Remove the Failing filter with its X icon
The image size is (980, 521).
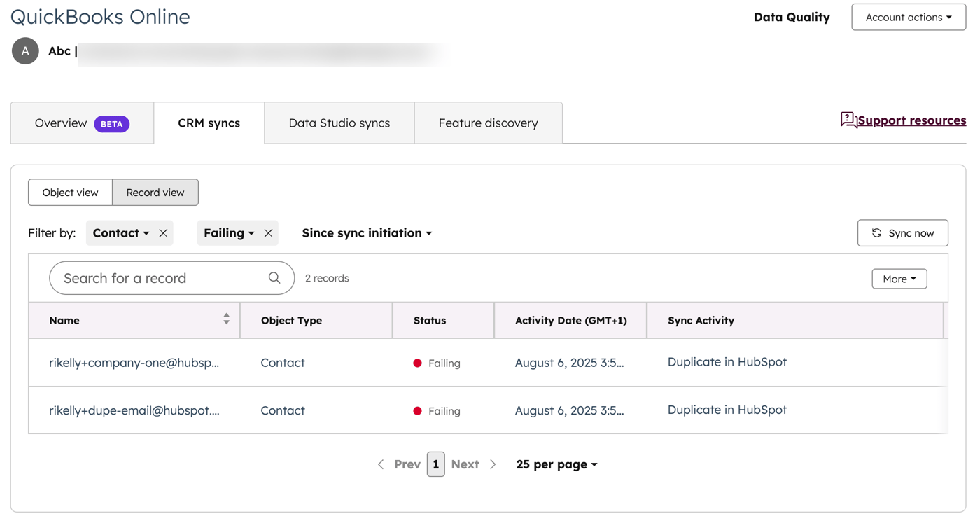269,232
